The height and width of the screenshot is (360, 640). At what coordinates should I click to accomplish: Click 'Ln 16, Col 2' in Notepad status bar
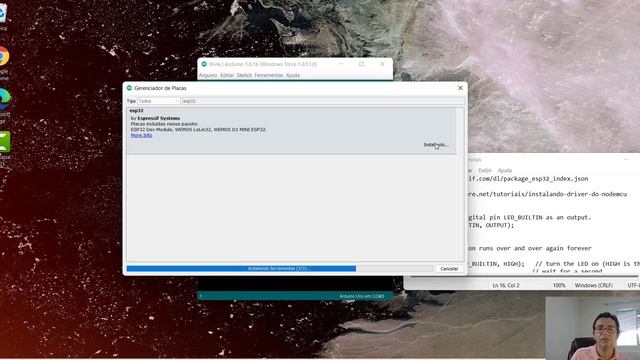coord(506,285)
